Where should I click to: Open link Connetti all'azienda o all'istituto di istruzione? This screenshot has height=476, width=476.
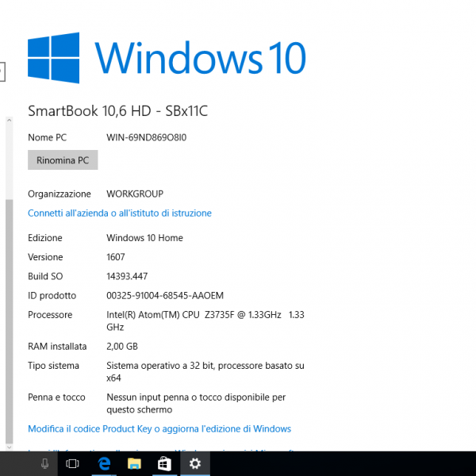click(x=120, y=213)
